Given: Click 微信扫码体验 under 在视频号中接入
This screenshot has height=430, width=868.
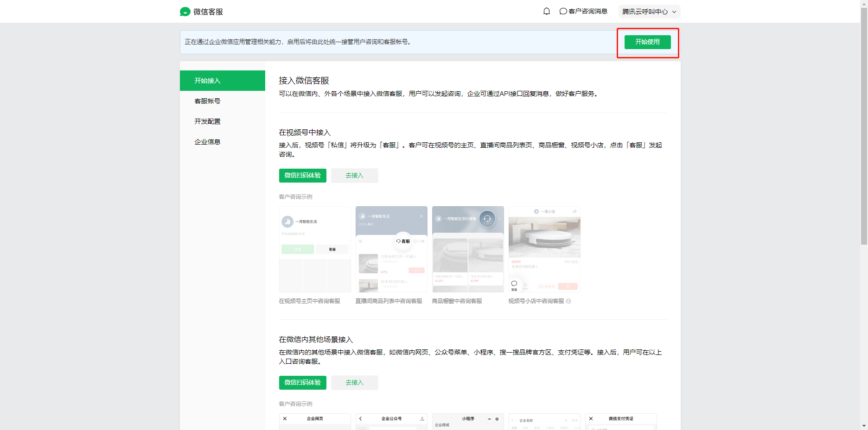Looking at the screenshot, I should point(303,176).
